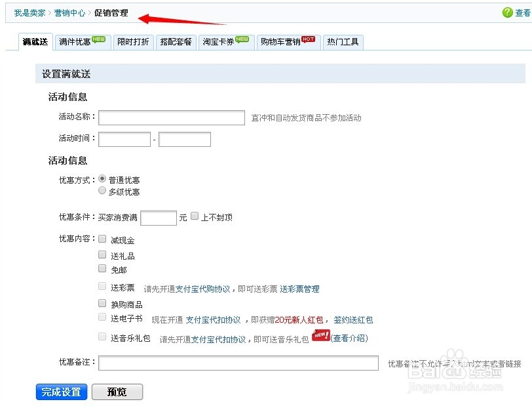The height and width of the screenshot is (406, 532).
Task: Select the 普通优惠 radio button
Action: tap(102, 178)
